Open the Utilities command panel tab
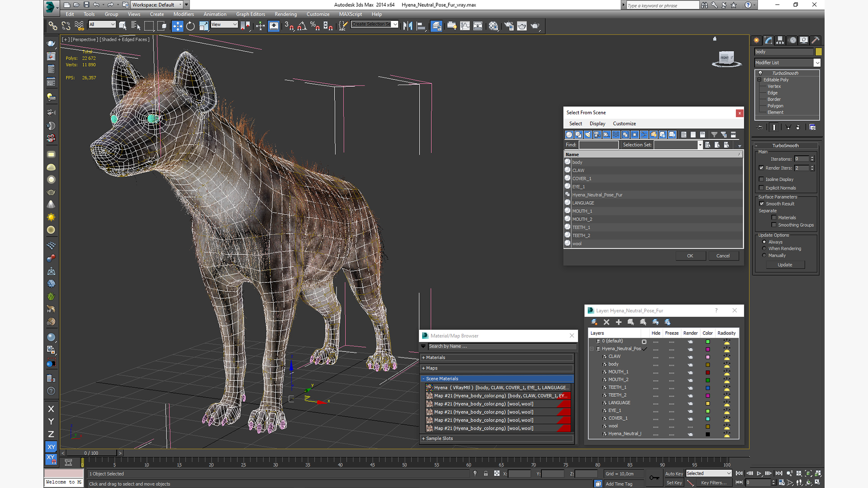This screenshot has height=488, width=868. point(816,40)
